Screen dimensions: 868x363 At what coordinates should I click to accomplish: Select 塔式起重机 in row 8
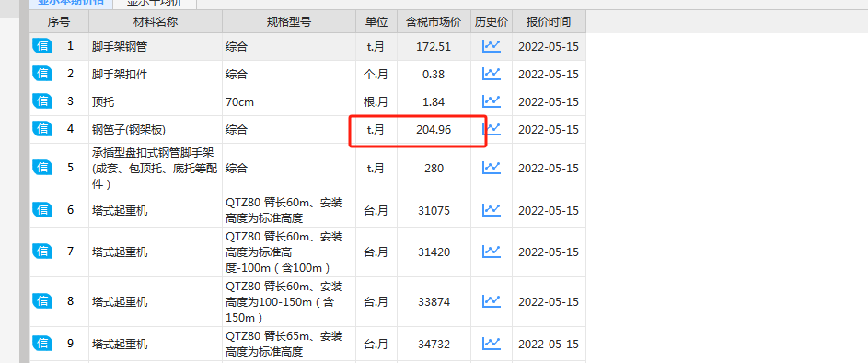pyautogui.click(x=120, y=302)
